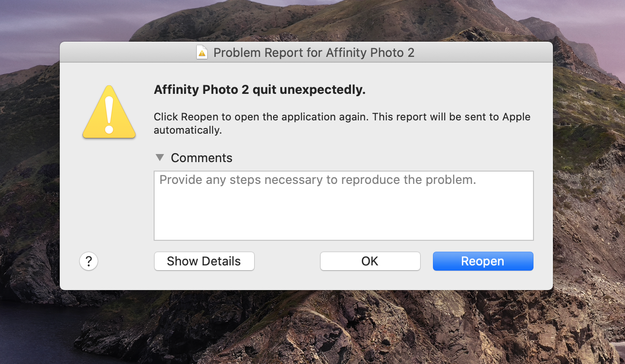625x364 pixels.
Task: Click the Comments section label
Action: click(202, 158)
